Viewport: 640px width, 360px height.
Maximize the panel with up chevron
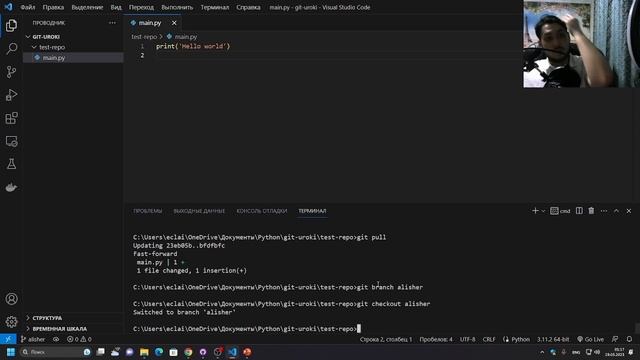click(616, 211)
